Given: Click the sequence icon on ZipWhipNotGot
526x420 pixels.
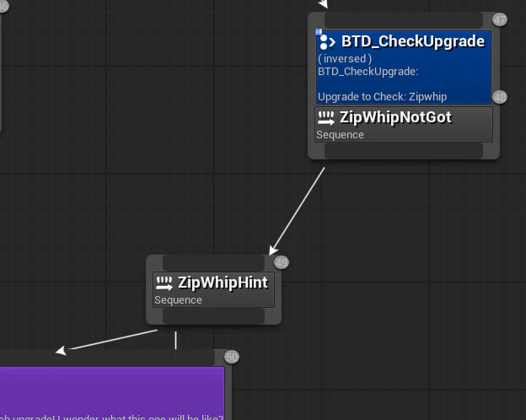Looking at the screenshot, I should click(x=326, y=118).
